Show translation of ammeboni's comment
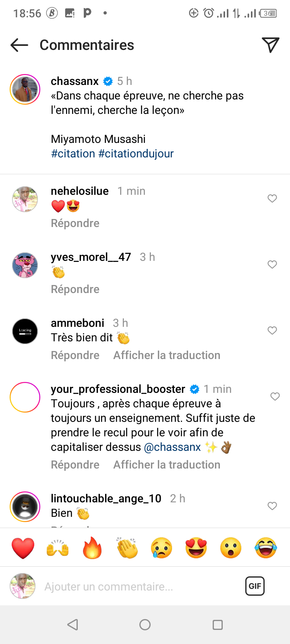This screenshot has width=290, height=644. [167, 355]
